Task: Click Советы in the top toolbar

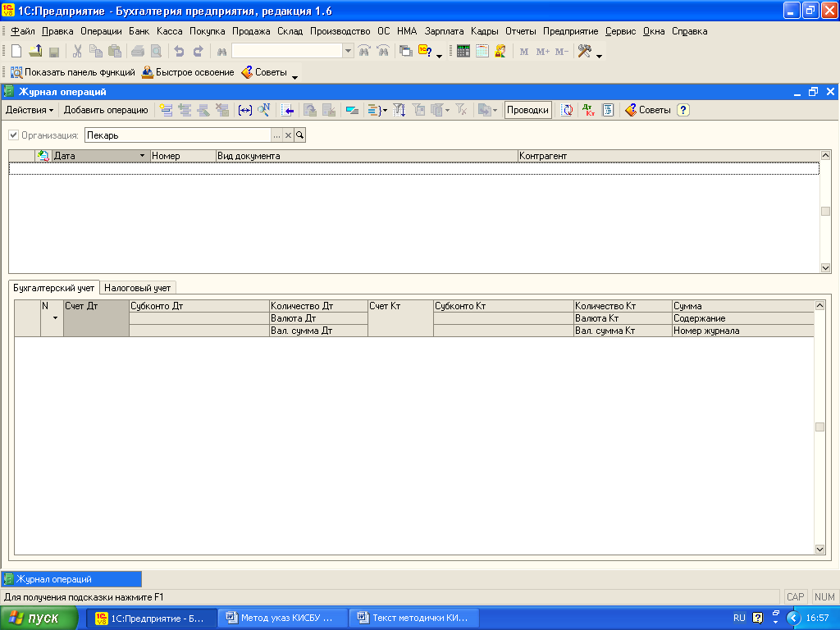Action: [x=264, y=72]
